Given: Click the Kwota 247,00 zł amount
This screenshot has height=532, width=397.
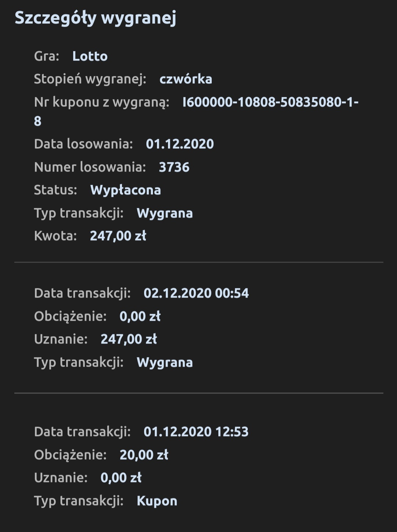Looking at the screenshot, I should click(x=118, y=236).
